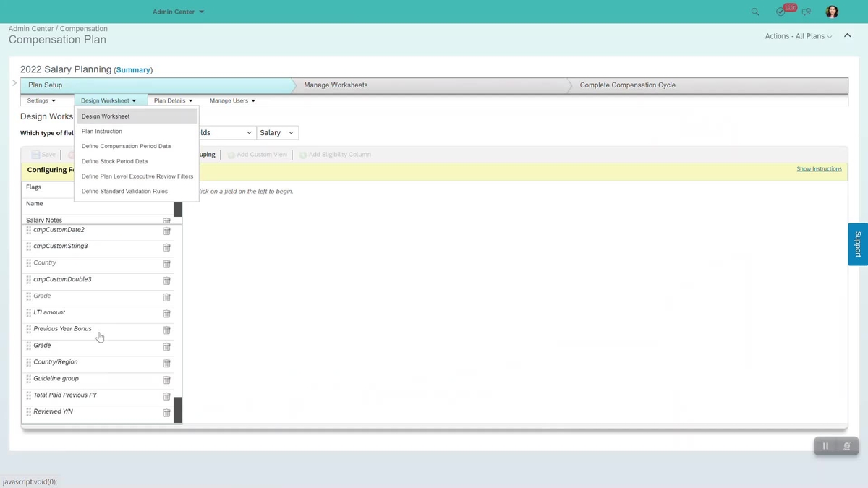Click the scrollbar beside the field list
The image size is (868, 488).
(177, 311)
